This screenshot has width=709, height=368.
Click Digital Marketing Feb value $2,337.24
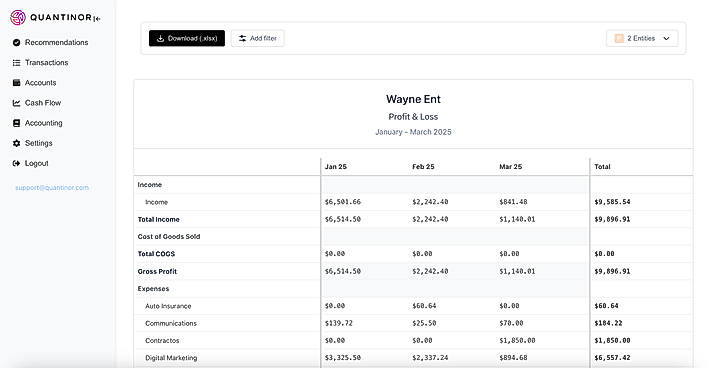coord(430,358)
